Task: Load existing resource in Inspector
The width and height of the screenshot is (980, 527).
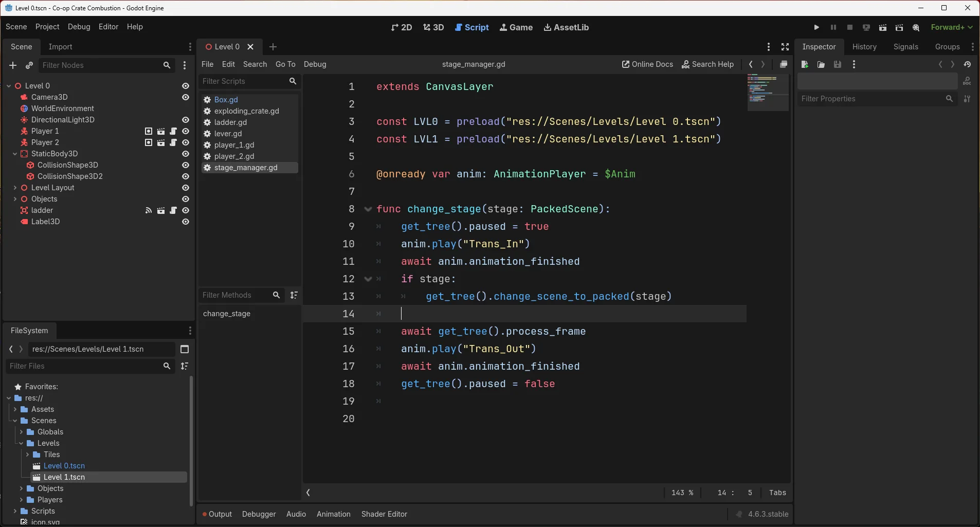Action: [821, 64]
